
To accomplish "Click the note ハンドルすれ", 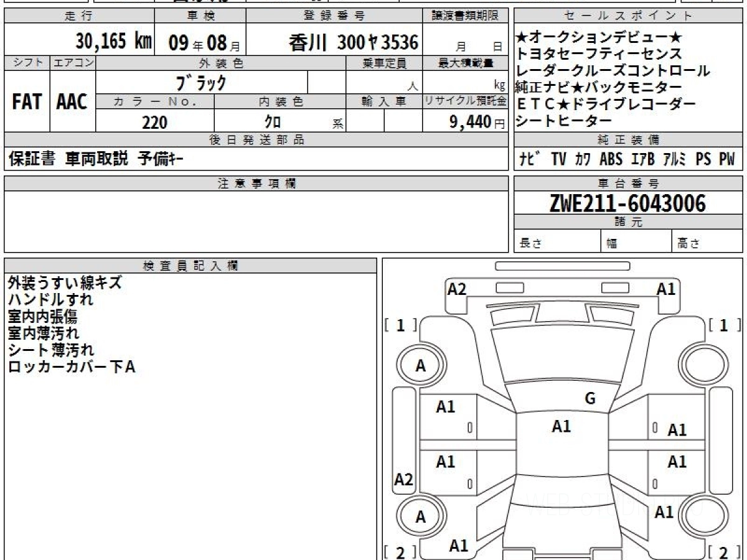I will (50, 299).
